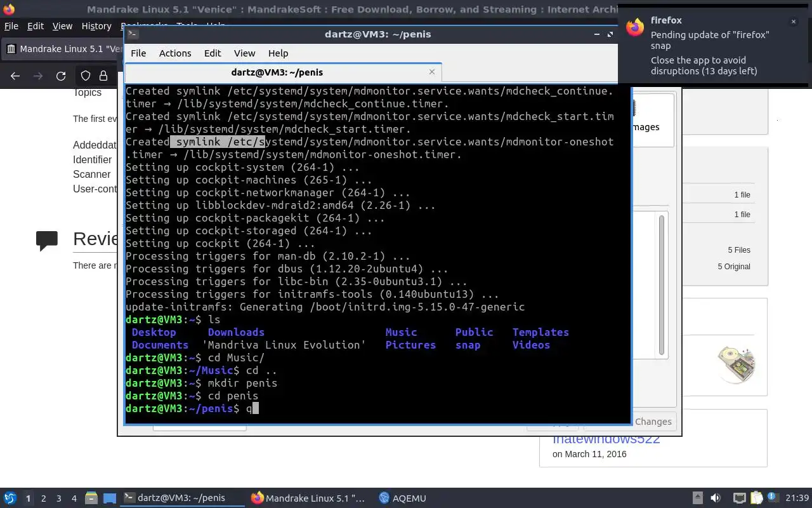Screen dimensions: 812x508
Task: Click the snap directory in ls output
Action: [x=468, y=345]
